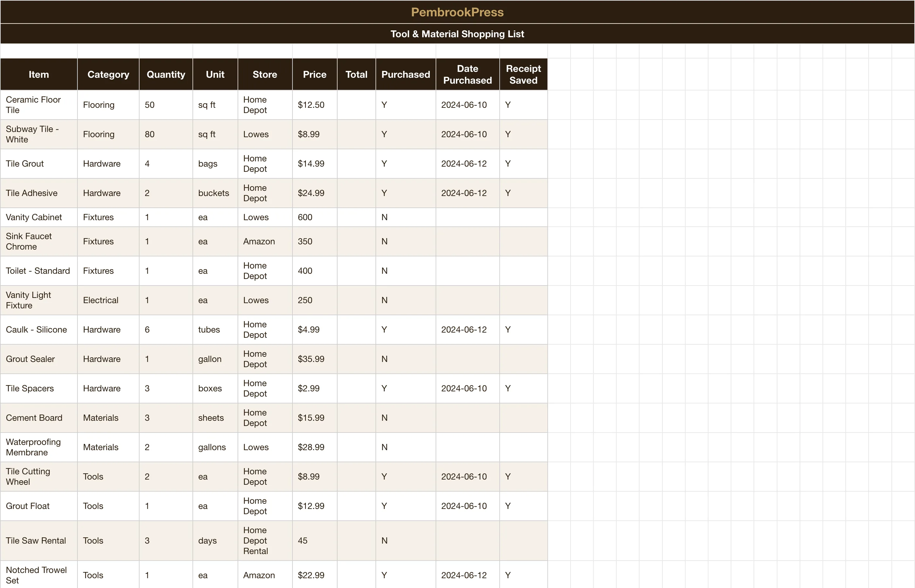Click the Cement Board cell

coord(39,418)
